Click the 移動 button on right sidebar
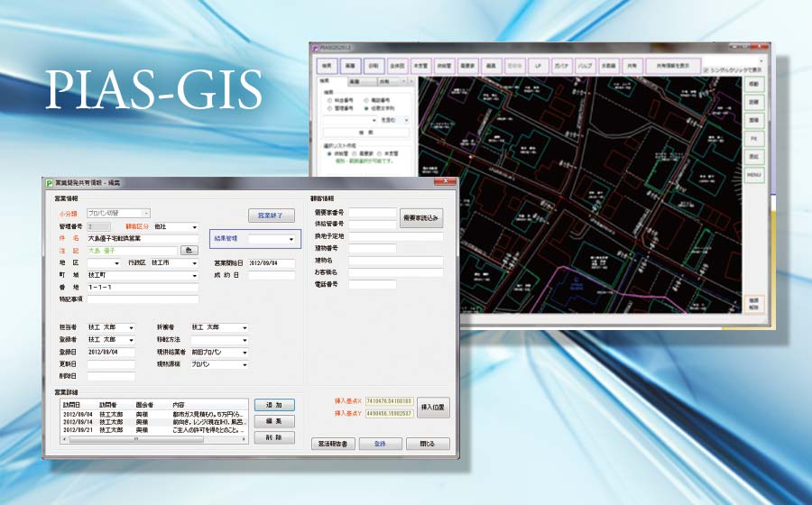Viewport: 812px width, 505px height. pyautogui.click(x=754, y=85)
